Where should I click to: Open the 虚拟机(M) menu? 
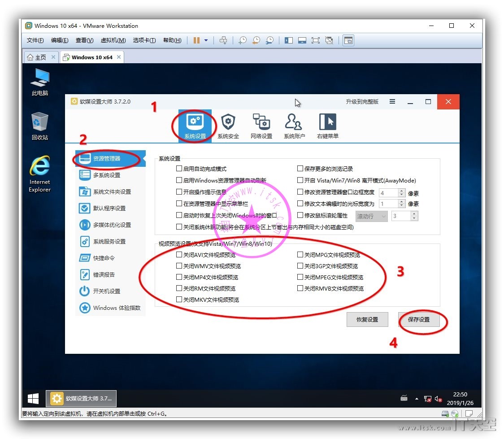coord(113,40)
